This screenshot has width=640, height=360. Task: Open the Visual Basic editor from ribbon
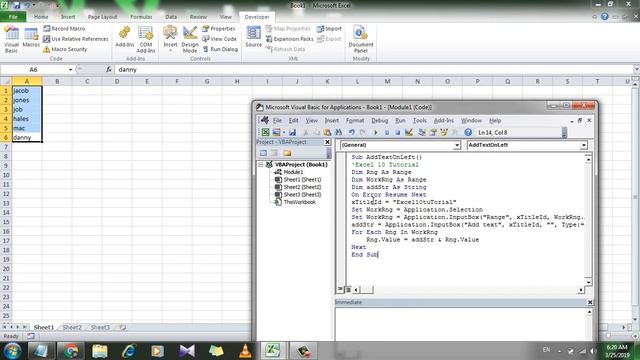point(11,40)
